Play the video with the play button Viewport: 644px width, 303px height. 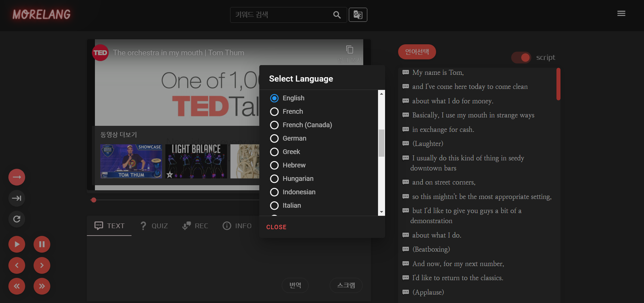click(x=17, y=244)
